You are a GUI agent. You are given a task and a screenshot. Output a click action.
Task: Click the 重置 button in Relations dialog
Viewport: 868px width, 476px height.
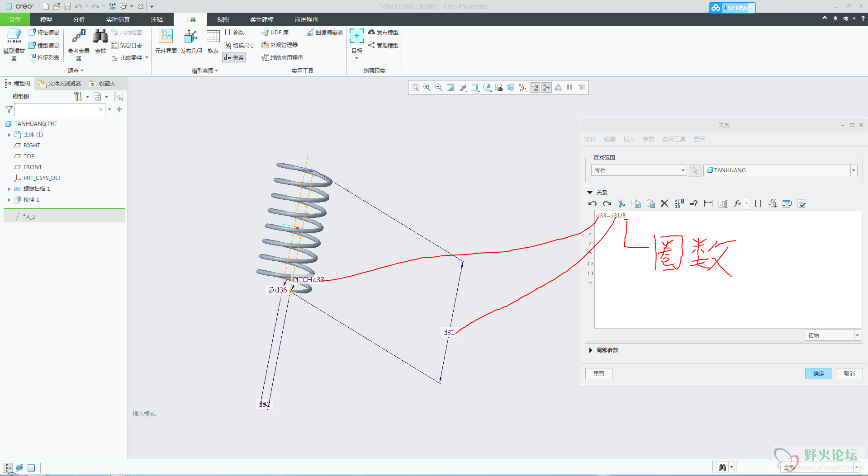pyautogui.click(x=599, y=373)
